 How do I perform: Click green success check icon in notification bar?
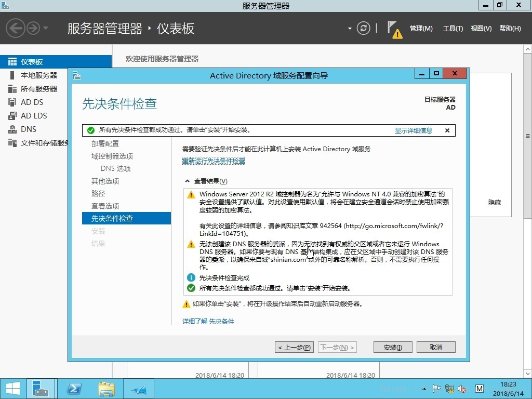coord(91,130)
